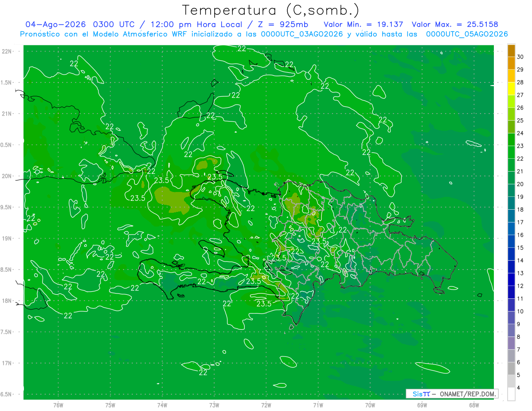This screenshot has width=532, height=411.
Task: Click colorbar scale label '4'
Action: click(x=519, y=388)
